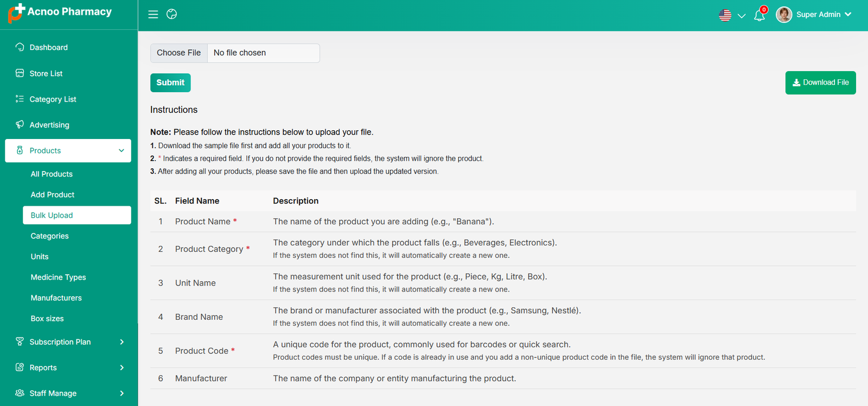Click the Acnoo Pharmacy logo

pos(60,13)
